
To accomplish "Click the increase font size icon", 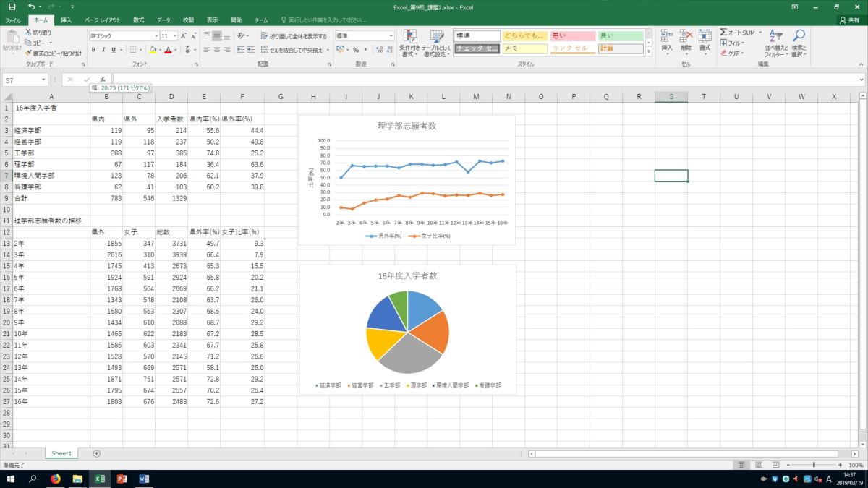I will [x=184, y=35].
